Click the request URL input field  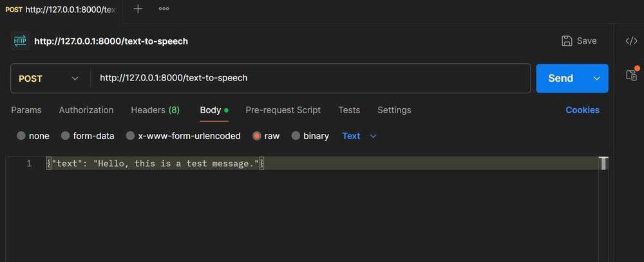pos(309,79)
